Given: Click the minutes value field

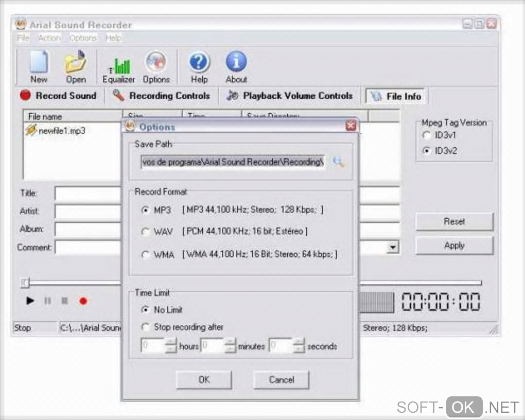Looking at the screenshot, I should point(213,345).
